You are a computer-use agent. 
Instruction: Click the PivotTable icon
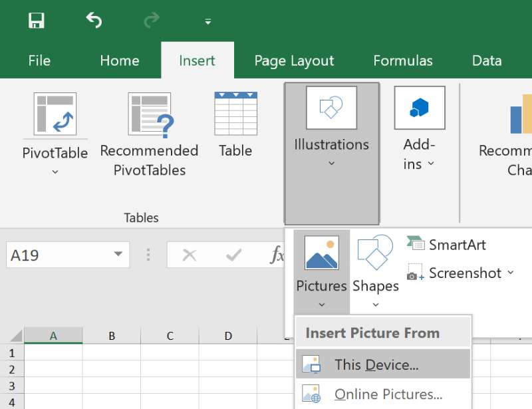point(55,114)
